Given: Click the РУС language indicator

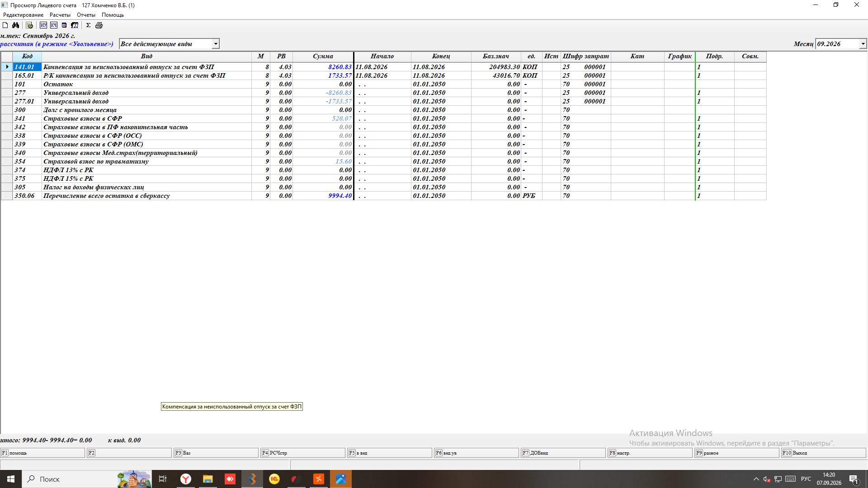Looking at the screenshot, I should click(x=806, y=479).
